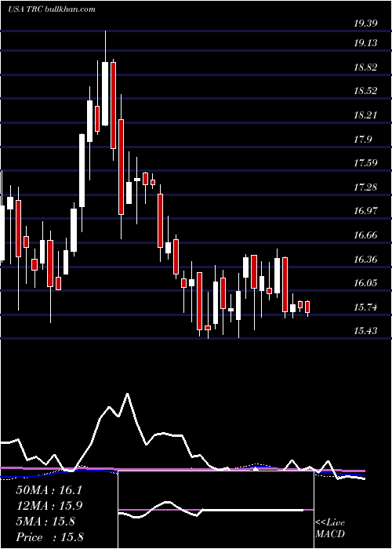Click the 15.74 price label

pos(365,307)
